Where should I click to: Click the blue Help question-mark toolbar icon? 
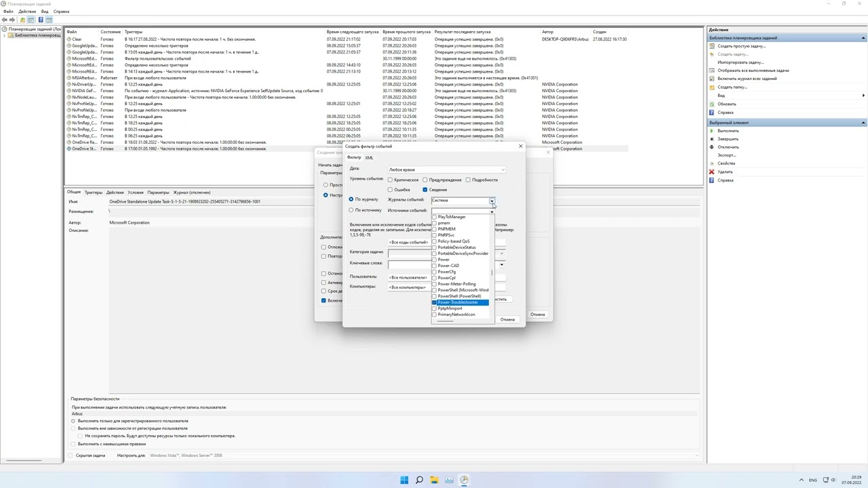[x=41, y=20]
